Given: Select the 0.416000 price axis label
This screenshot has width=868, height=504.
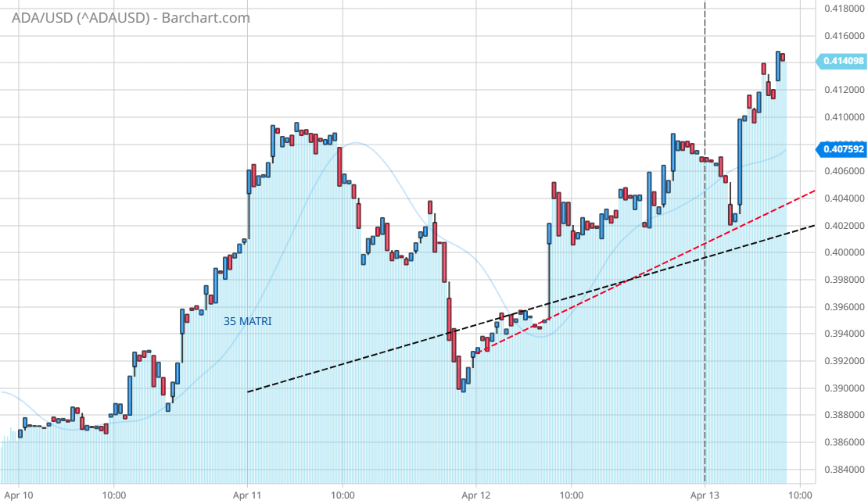Looking at the screenshot, I should click(x=841, y=36).
